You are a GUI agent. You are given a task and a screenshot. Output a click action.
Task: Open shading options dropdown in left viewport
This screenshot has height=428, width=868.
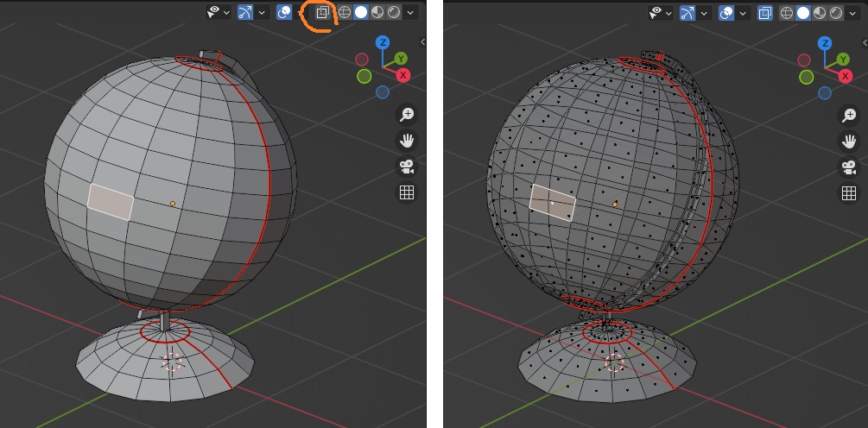click(x=410, y=12)
